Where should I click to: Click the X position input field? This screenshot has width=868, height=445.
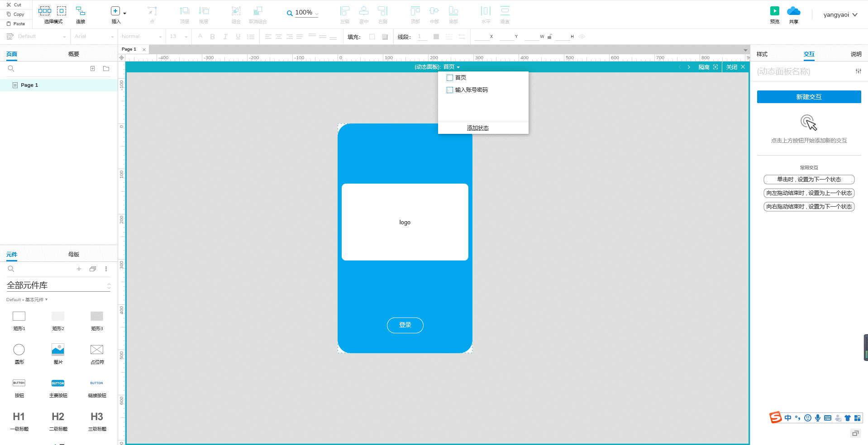tap(482, 37)
